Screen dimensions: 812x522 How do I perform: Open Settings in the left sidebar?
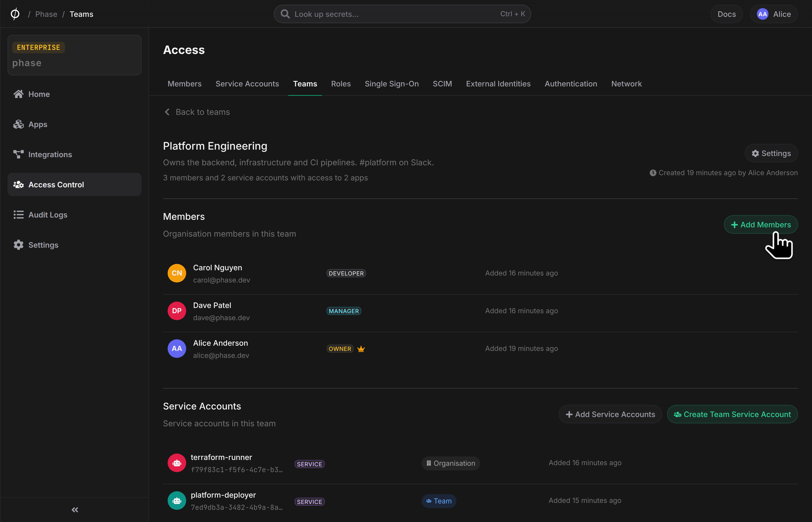(x=74, y=245)
